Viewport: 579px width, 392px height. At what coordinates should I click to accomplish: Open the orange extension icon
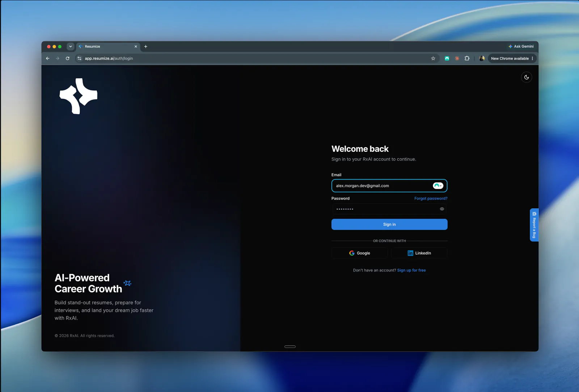pyautogui.click(x=457, y=58)
